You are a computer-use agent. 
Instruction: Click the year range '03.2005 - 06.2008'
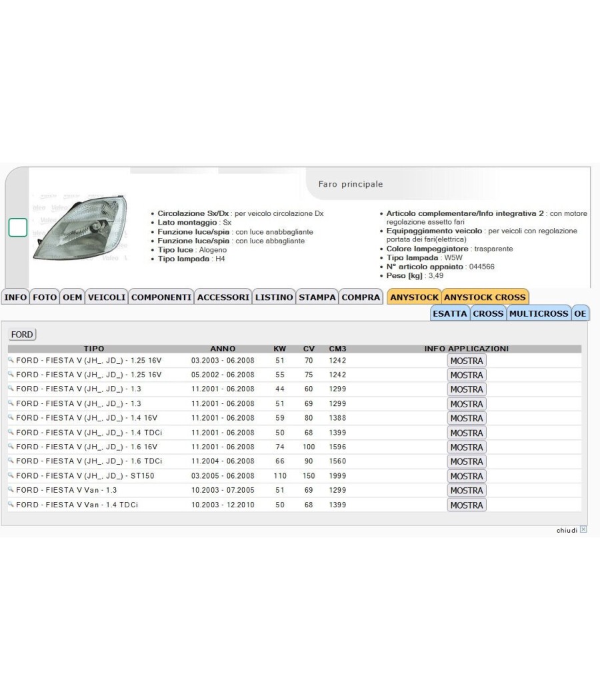click(x=223, y=476)
